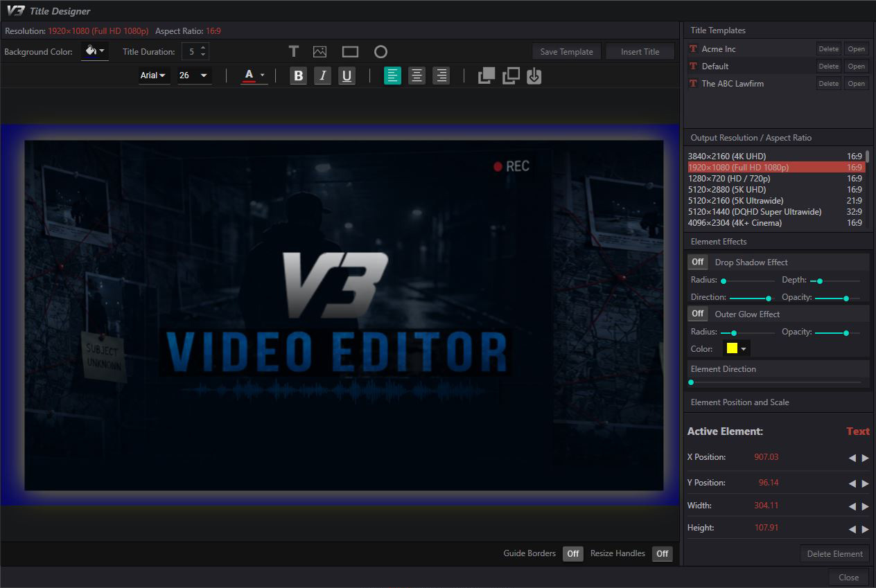This screenshot has width=876, height=588.
Task: Open the background color dropdown arrow
Action: click(102, 51)
